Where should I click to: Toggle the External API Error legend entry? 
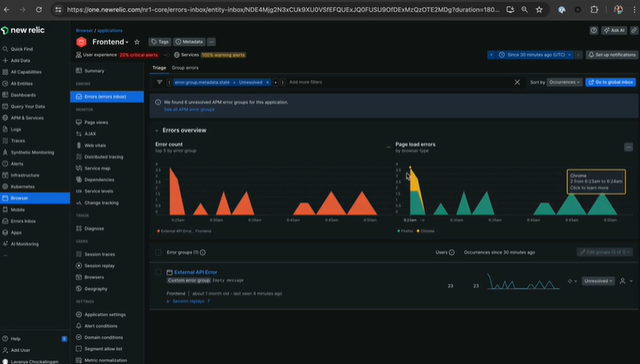pyautogui.click(x=184, y=231)
